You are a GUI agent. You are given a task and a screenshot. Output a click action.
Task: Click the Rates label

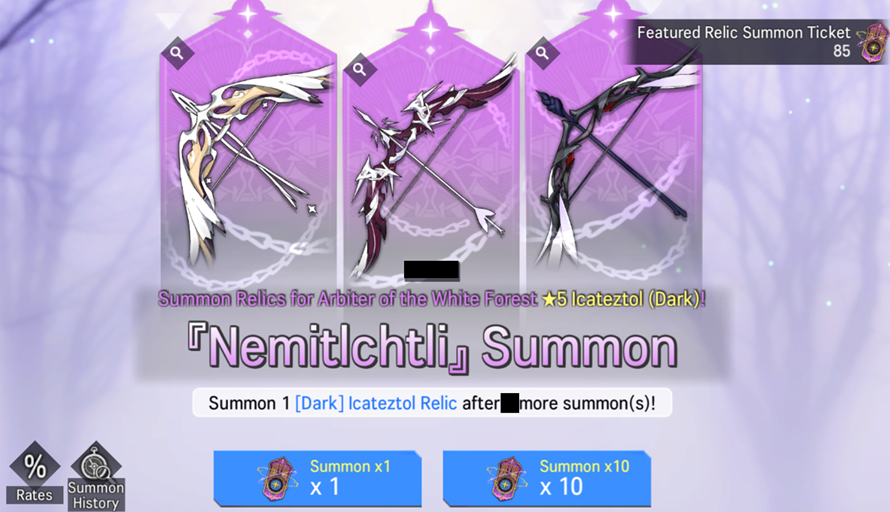coord(34,495)
